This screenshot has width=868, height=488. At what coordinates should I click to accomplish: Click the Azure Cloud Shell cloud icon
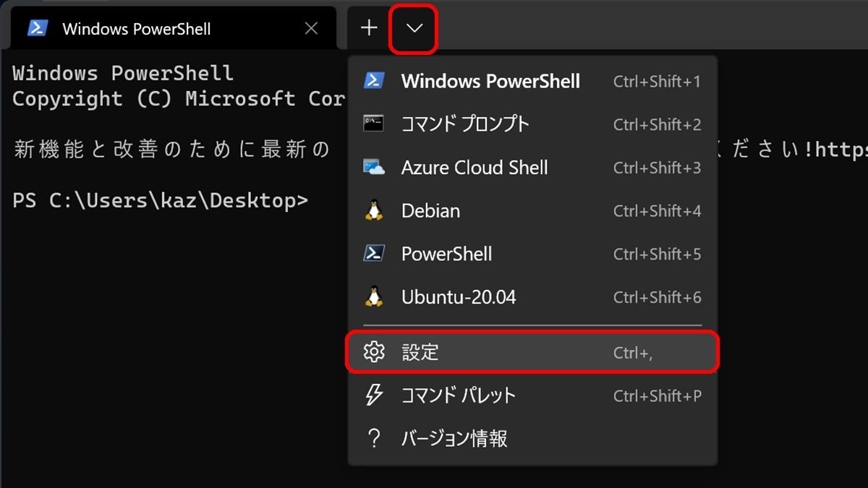pos(374,168)
